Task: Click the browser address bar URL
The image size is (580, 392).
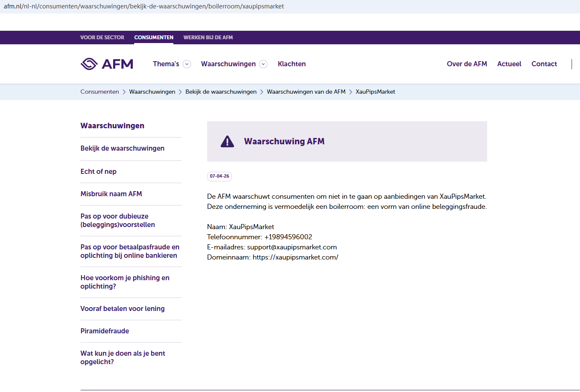Action: [143, 6]
